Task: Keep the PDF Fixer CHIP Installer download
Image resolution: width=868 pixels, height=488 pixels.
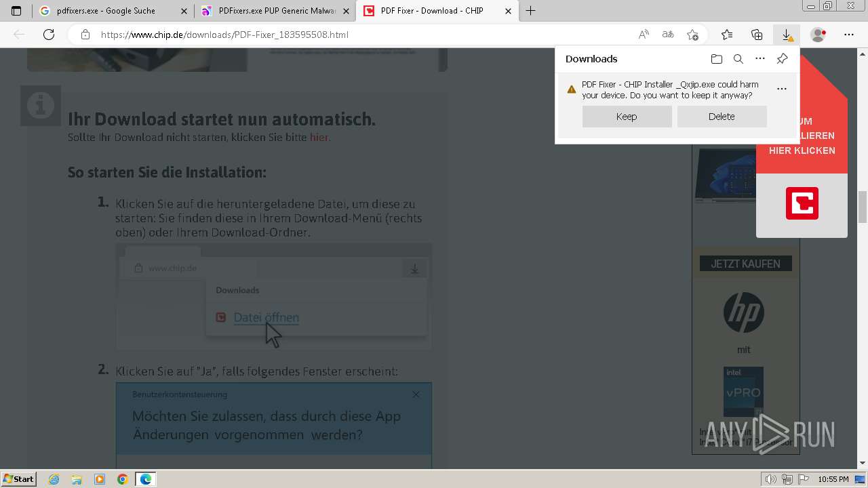Action: pos(627,117)
